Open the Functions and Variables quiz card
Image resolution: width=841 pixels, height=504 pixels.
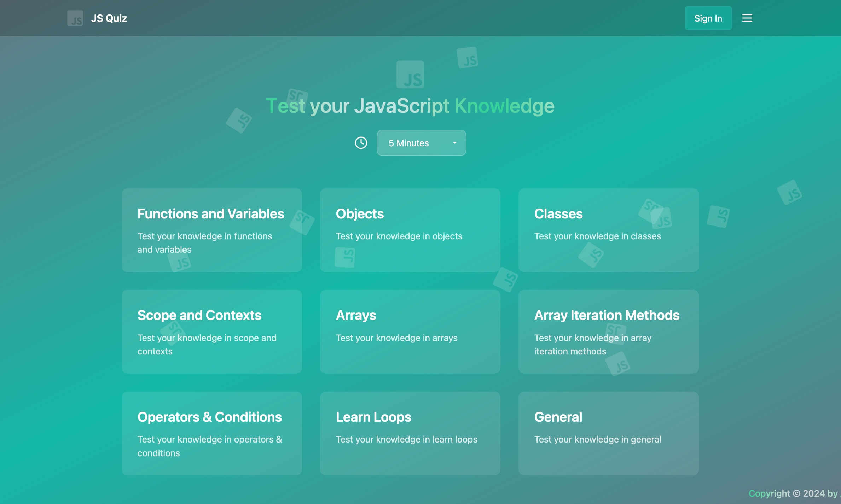click(212, 230)
